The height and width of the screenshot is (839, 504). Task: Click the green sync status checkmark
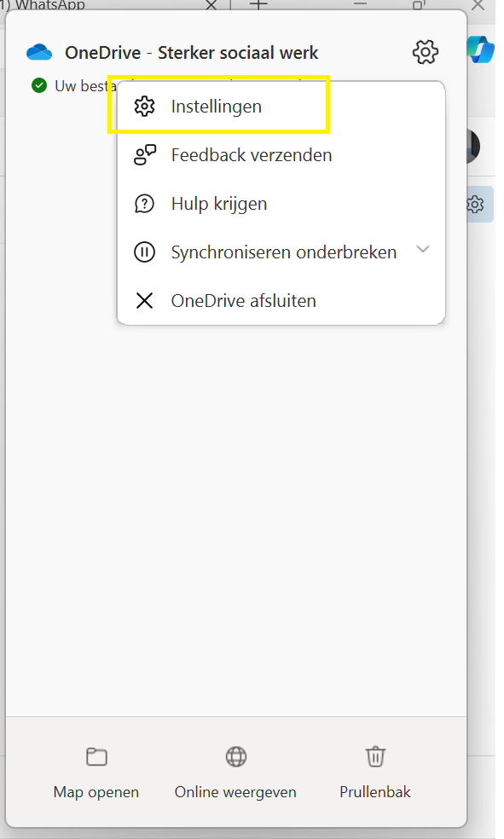click(x=39, y=85)
